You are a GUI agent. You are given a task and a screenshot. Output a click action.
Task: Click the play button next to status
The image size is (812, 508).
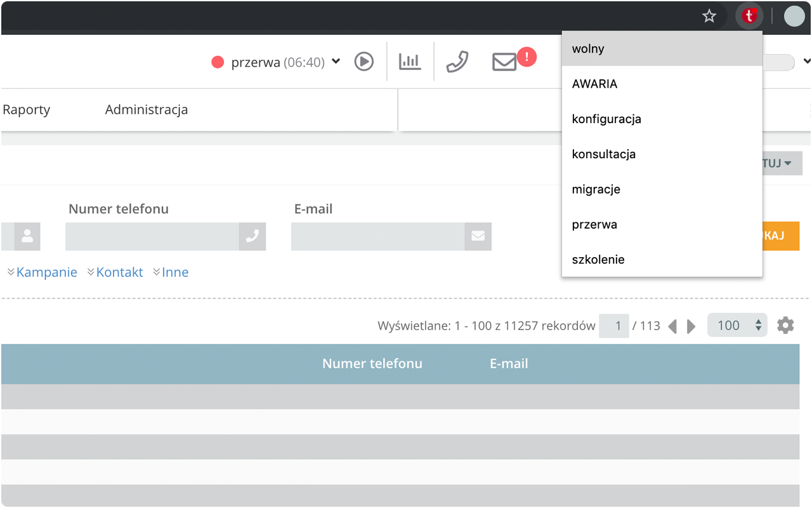tap(364, 62)
